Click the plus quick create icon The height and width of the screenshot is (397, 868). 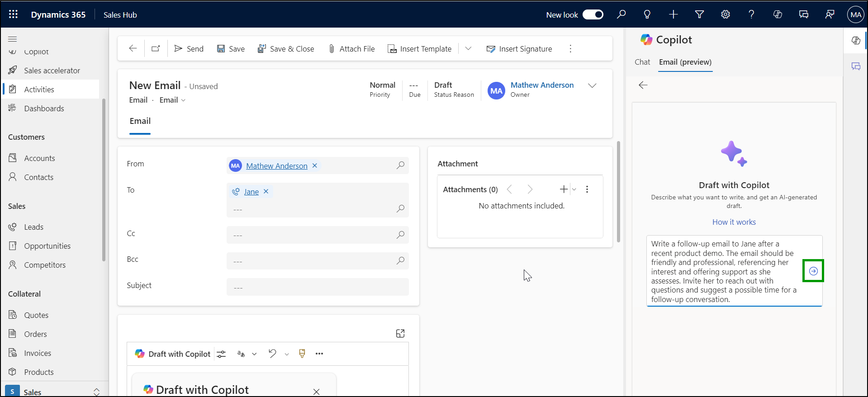(674, 14)
